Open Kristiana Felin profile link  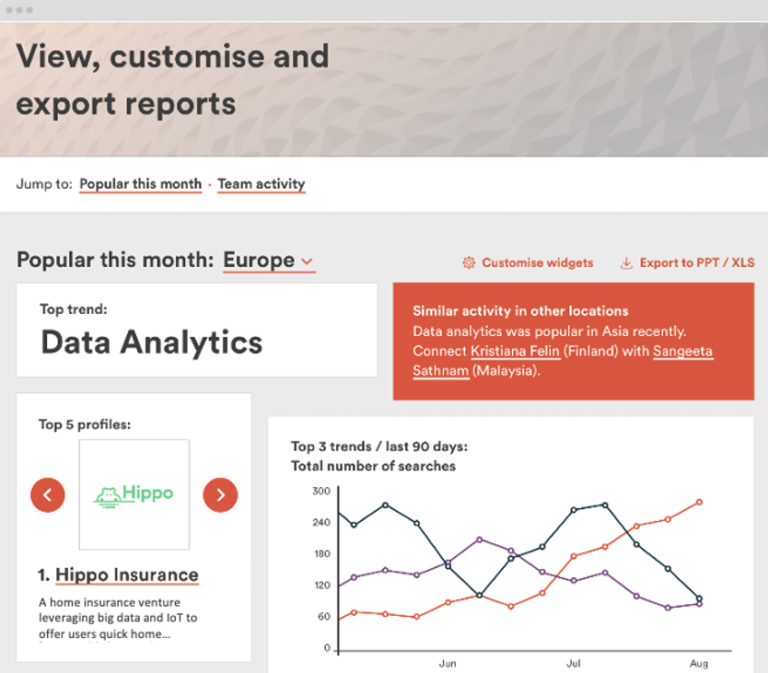[515, 351]
